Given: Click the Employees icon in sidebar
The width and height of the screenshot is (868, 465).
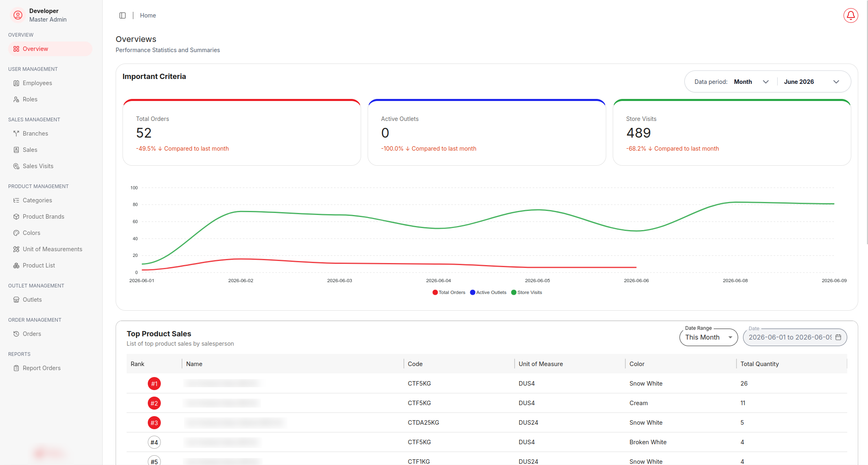Looking at the screenshot, I should coord(16,83).
